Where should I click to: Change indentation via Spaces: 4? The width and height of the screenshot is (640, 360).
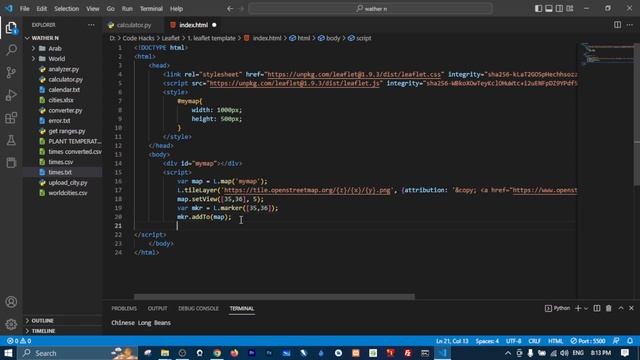point(487,341)
